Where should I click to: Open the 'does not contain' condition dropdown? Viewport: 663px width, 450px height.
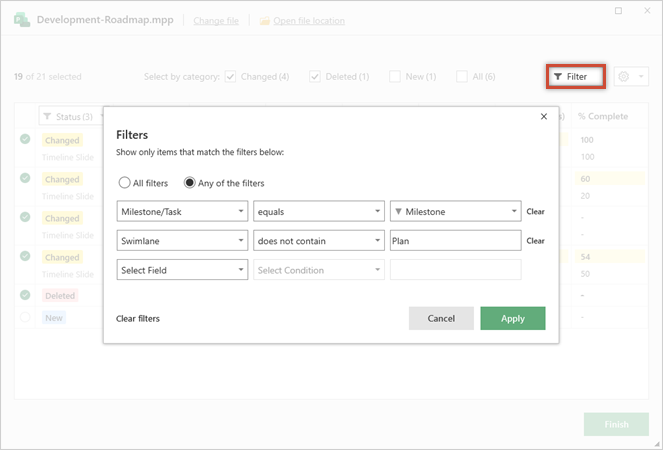tap(318, 241)
